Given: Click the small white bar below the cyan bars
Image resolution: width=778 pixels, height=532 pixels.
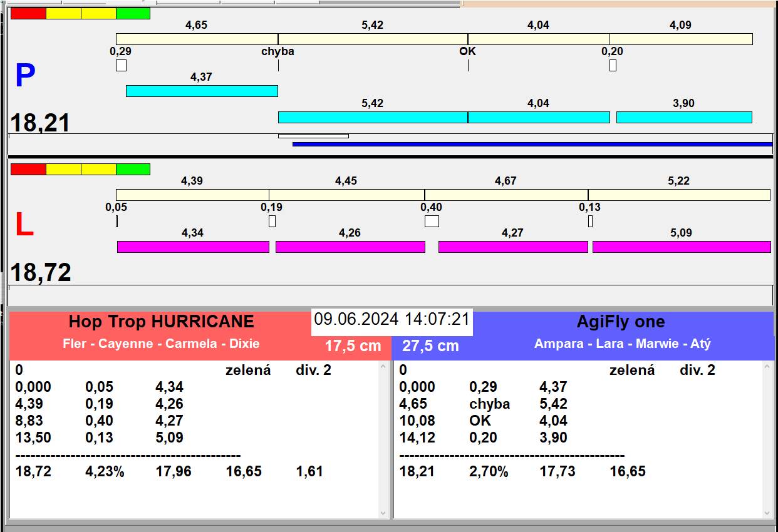Looking at the screenshot, I should 313,136.
